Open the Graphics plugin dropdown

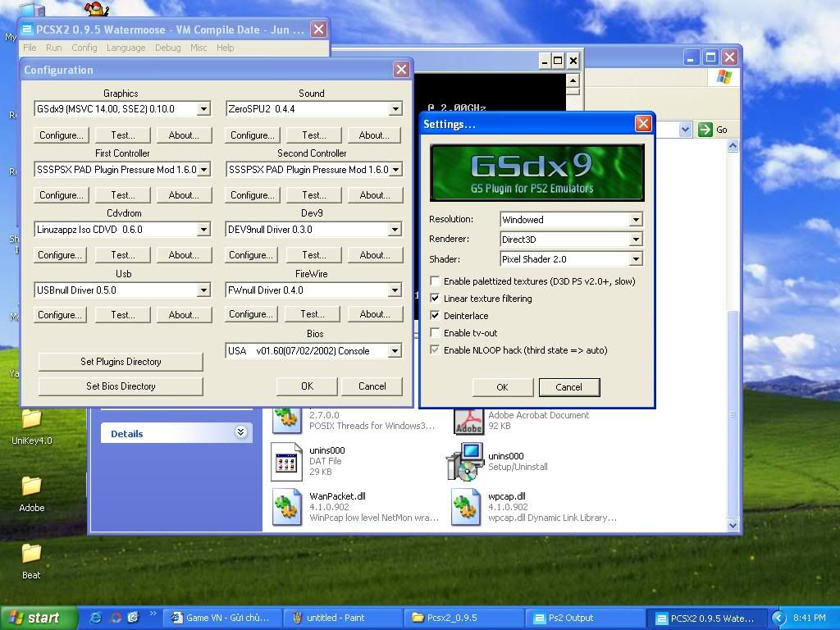tap(203, 109)
